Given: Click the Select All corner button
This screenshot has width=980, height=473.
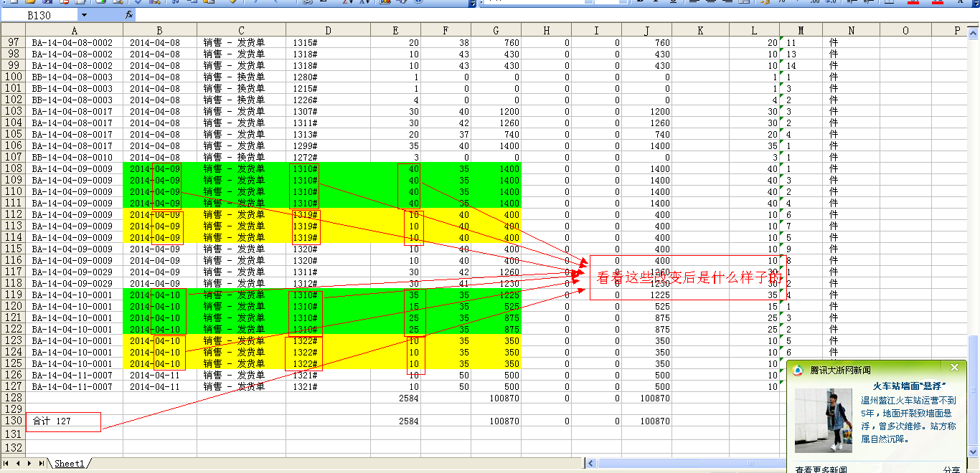Looking at the screenshot, I should tap(13, 30).
